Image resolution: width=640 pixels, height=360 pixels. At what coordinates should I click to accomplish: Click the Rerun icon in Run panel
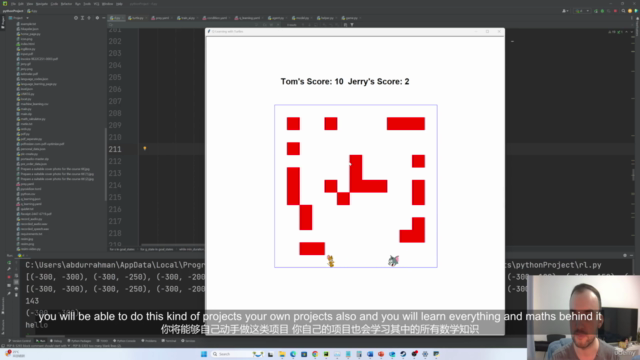9,262
